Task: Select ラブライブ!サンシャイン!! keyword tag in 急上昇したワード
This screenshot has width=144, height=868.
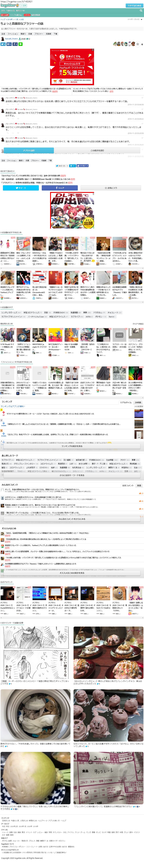Action: (x=50, y=460)
